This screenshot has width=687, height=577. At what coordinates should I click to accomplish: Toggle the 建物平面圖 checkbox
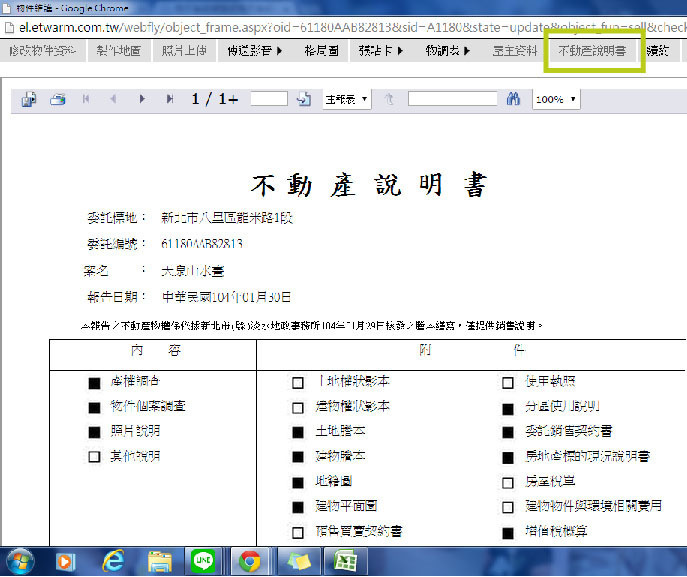click(298, 507)
